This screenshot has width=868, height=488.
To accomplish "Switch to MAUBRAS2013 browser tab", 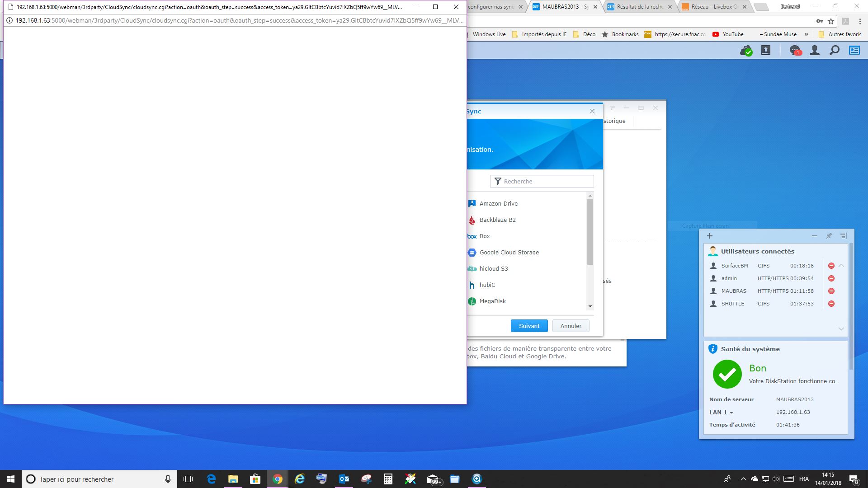I will coord(566,7).
